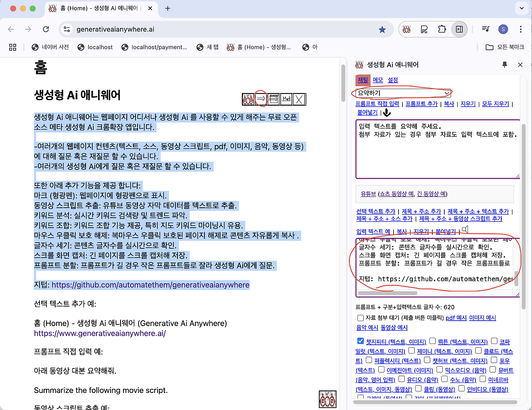Click the side panel bottom horizontal scrollbar
The width and height of the screenshot is (532, 410).
pos(435,402)
